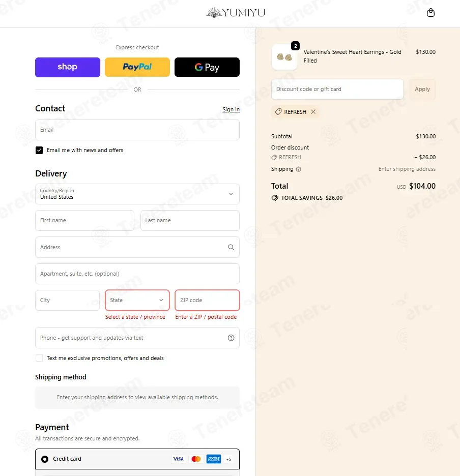460x476 pixels.
Task: Show more card types via +5 badge
Action: click(x=229, y=459)
